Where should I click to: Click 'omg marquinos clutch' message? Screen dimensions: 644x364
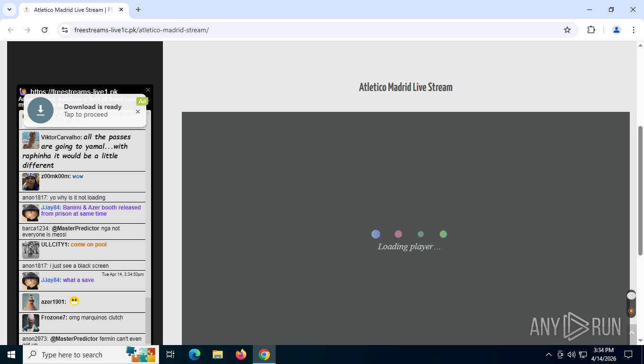(x=96, y=318)
